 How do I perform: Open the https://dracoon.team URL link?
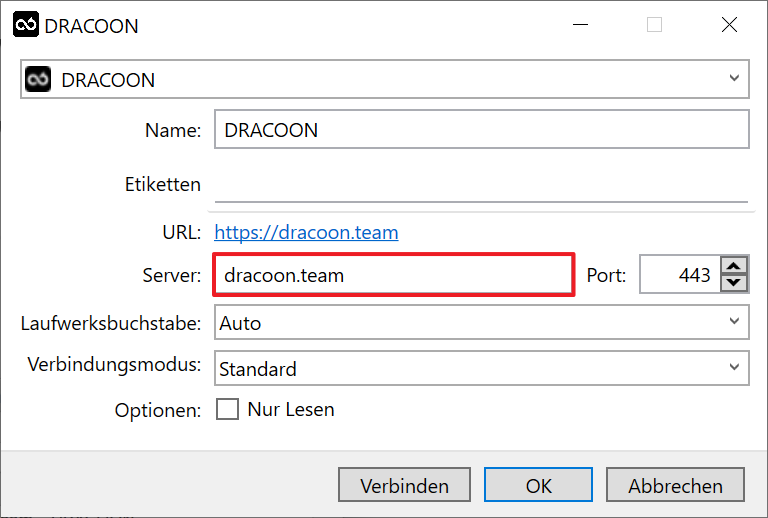click(x=306, y=233)
